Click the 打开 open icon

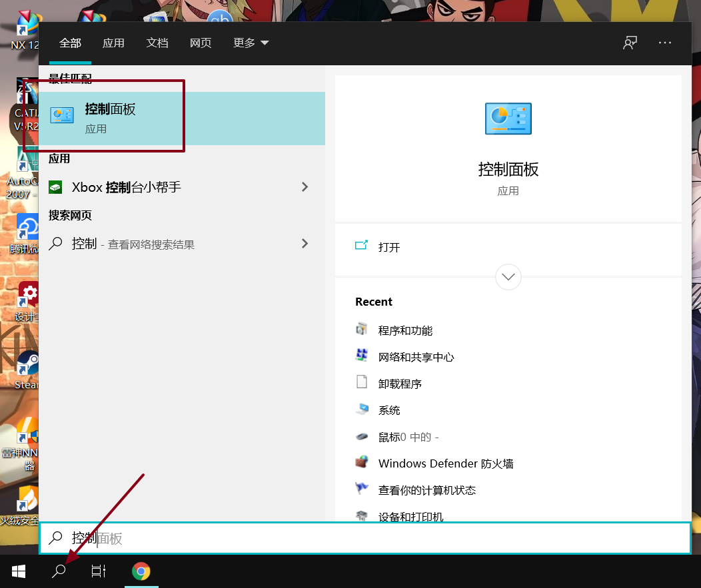361,245
